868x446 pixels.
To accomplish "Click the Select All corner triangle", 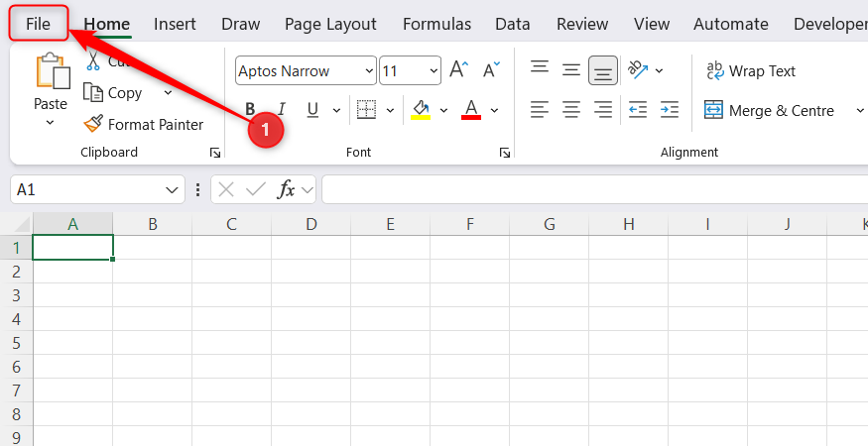I will point(20,224).
